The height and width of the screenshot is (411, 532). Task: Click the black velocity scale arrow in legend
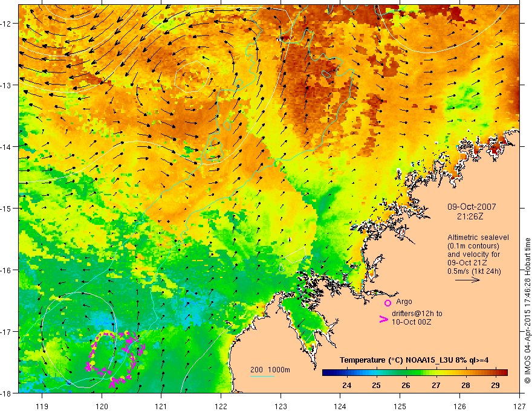pyautogui.click(x=467, y=280)
